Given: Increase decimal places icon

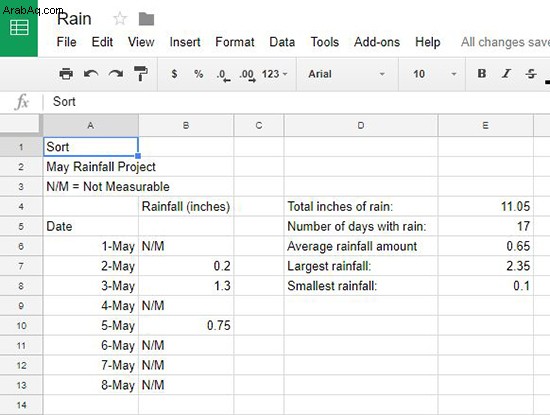Looking at the screenshot, I should coord(248,75).
